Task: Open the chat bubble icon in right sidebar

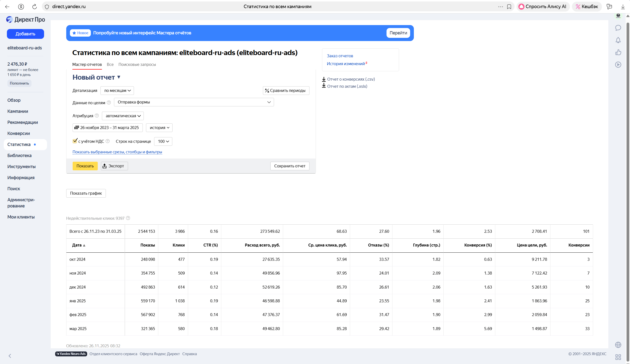Action: [618, 28]
